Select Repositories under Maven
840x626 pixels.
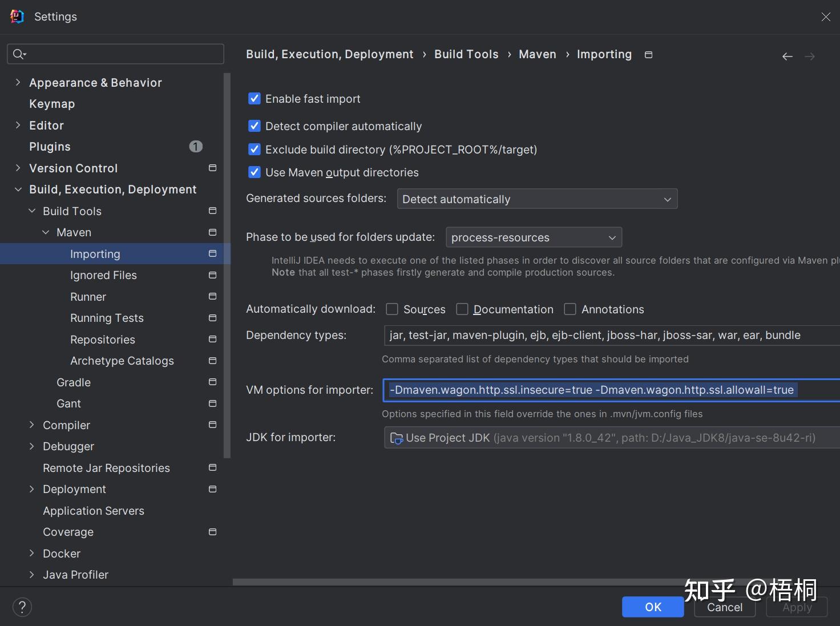point(103,340)
